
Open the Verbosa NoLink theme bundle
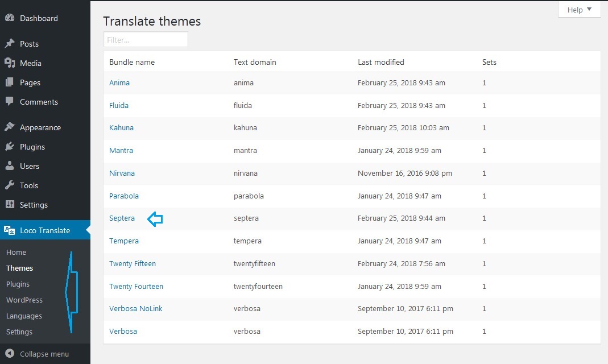point(136,309)
